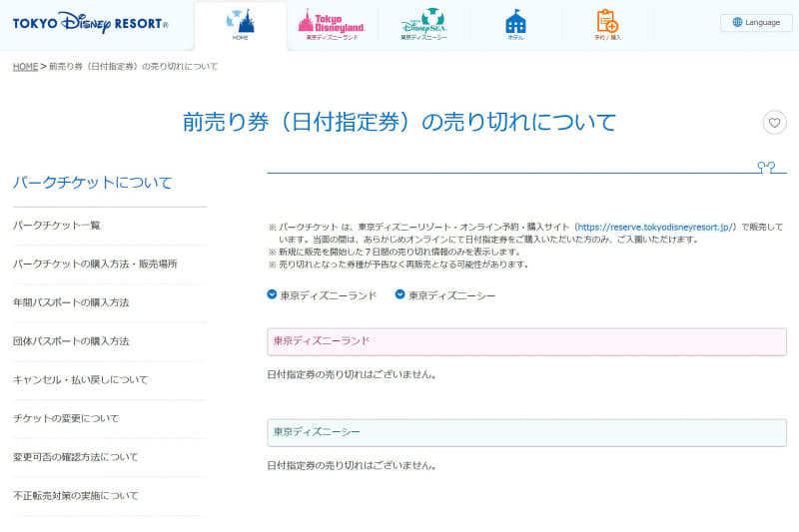Viewport: 799px width, 532px height.
Task: Click the arrow icon before 東京ディズニーランド anchor
Action: [272, 294]
